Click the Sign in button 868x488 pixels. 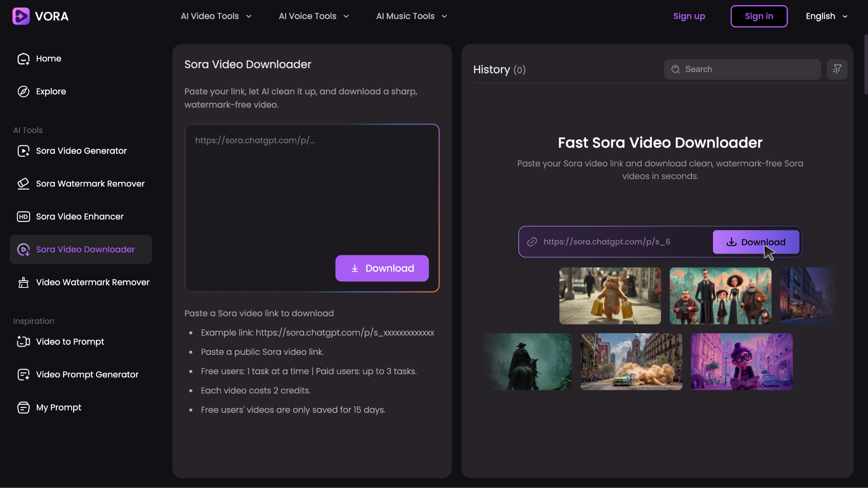pyautogui.click(x=759, y=16)
